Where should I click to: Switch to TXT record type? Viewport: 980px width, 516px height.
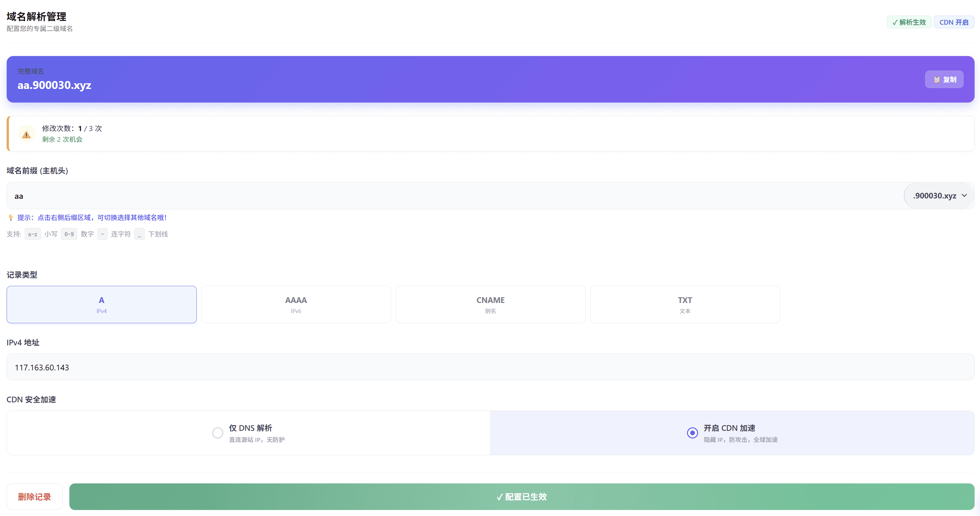[685, 305]
